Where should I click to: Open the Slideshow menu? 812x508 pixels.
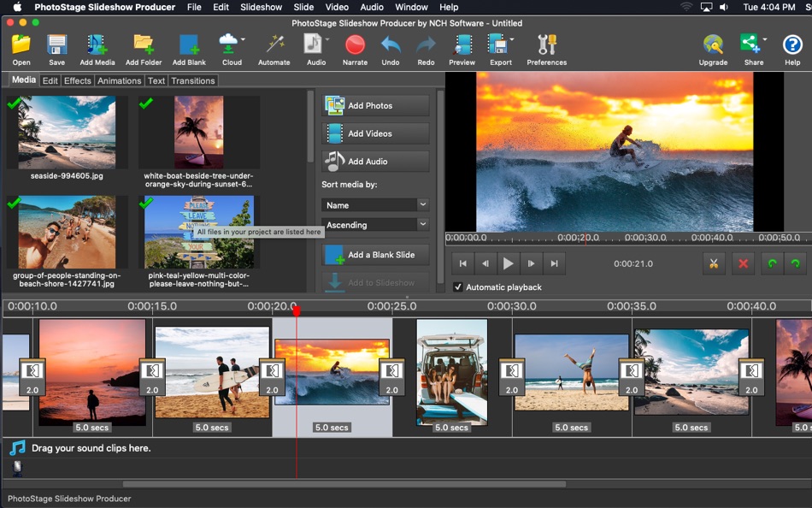[x=261, y=7]
